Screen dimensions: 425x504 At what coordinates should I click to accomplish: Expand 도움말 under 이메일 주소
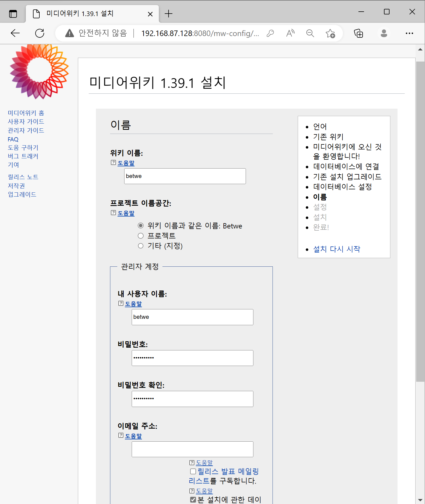[133, 436]
